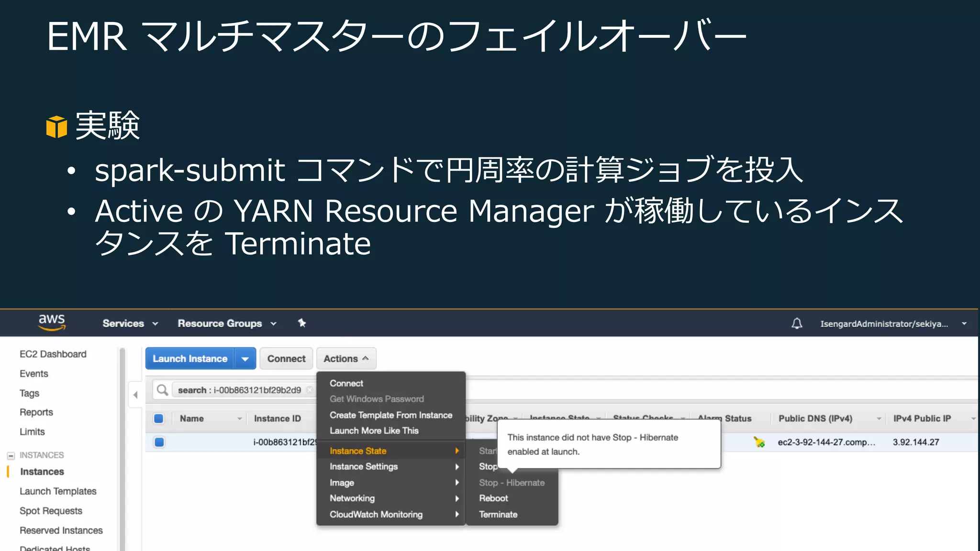Image resolution: width=980 pixels, height=551 pixels.
Task: Click the Connect button in toolbar
Action: (x=286, y=359)
